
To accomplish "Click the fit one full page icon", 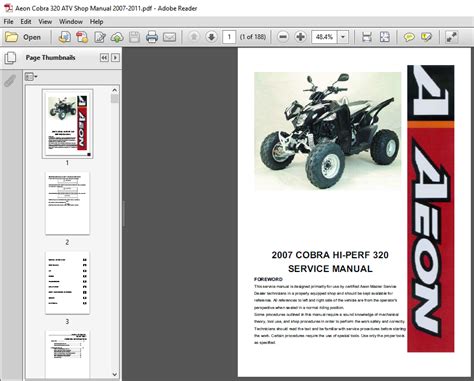I will tap(384, 37).
